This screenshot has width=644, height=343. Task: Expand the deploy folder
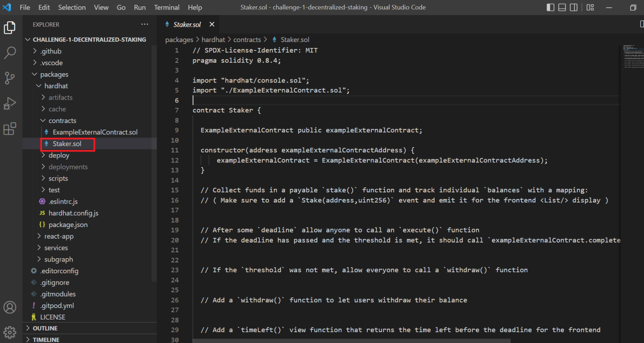pyautogui.click(x=43, y=155)
